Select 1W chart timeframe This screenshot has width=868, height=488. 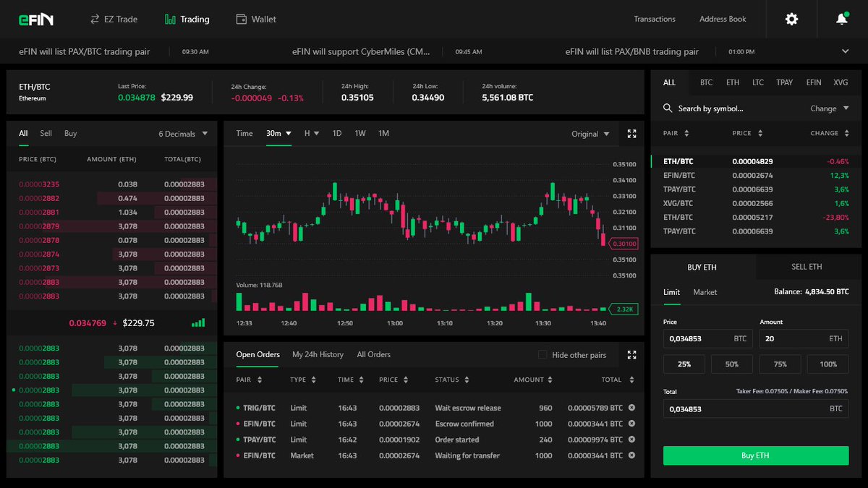point(360,134)
